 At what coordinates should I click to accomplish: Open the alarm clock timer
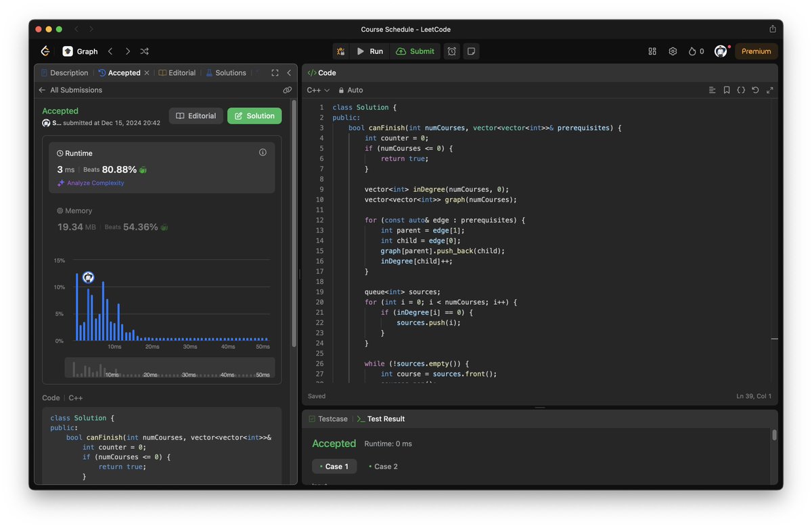[x=452, y=51]
